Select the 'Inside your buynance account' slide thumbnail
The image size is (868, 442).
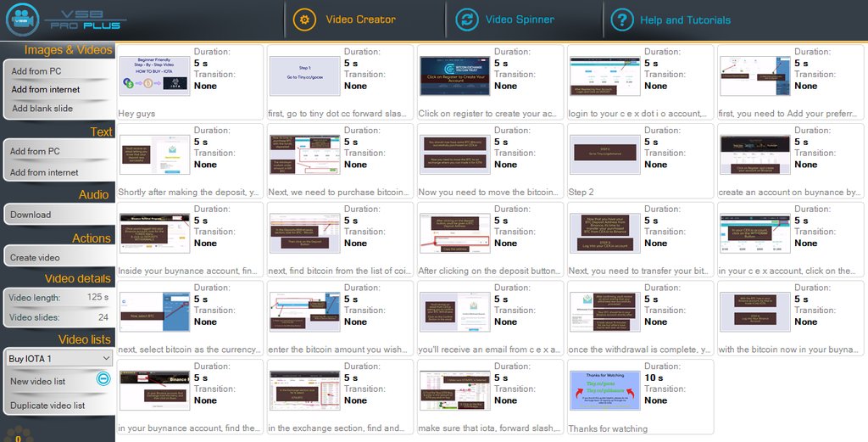154,233
